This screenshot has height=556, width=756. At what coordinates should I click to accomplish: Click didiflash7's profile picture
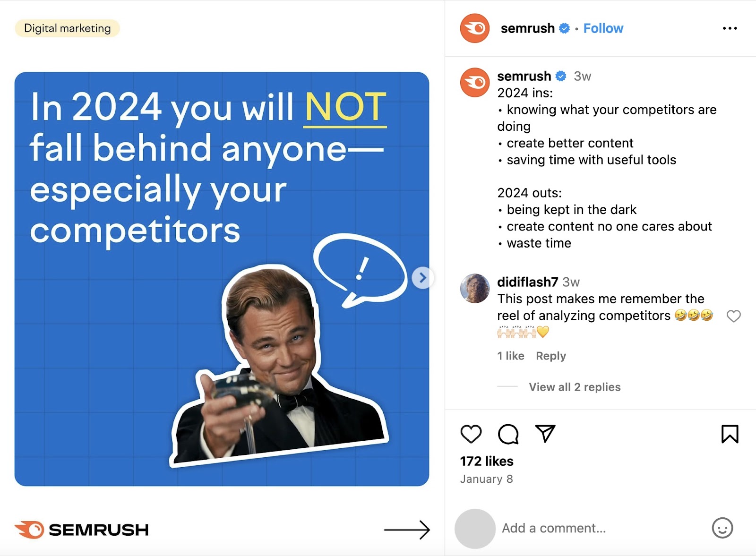pos(474,290)
